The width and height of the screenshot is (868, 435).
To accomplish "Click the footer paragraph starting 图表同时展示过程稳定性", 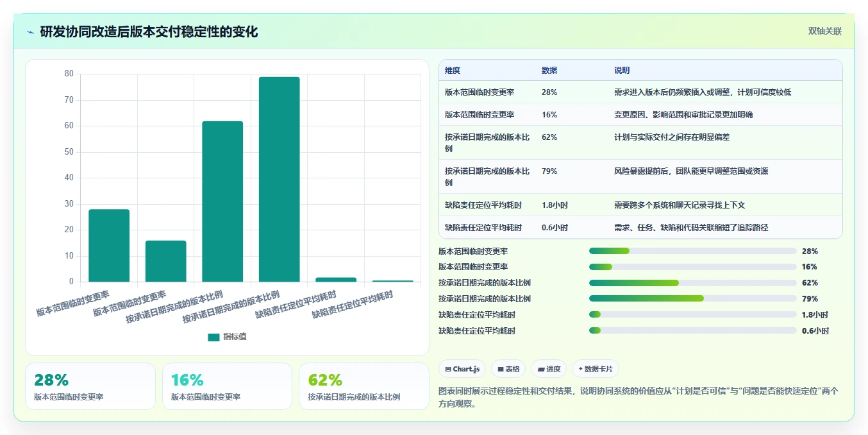I will point(638,397).
